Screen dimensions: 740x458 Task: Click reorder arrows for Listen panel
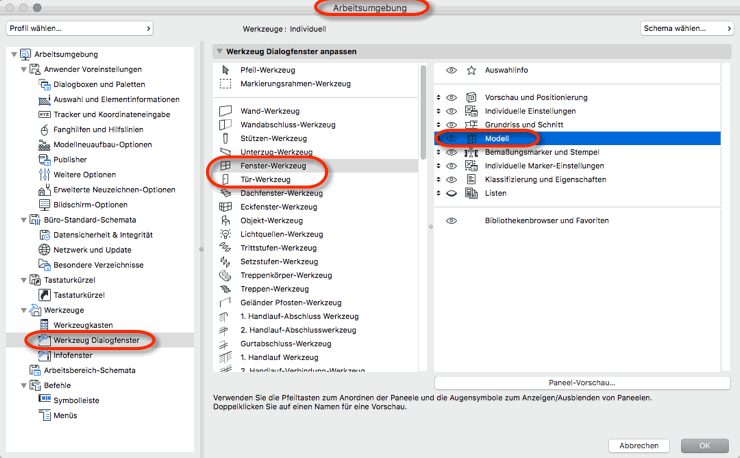[x=438, y=193]
